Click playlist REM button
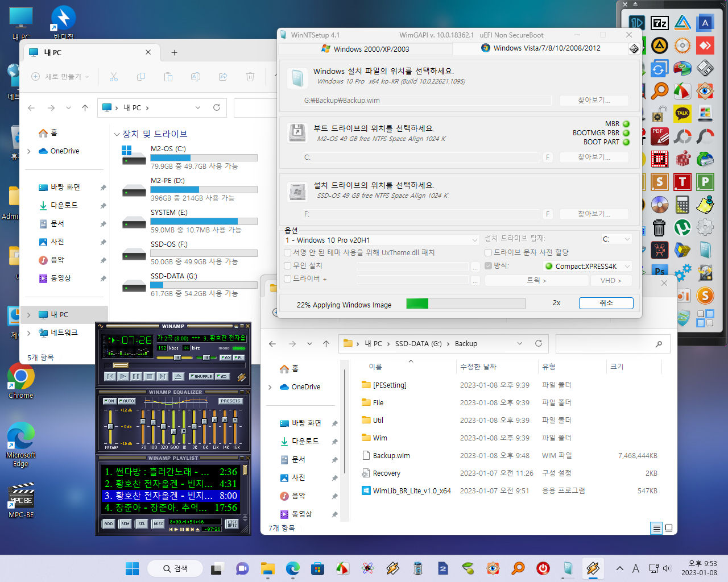This screenshot has width=728, height=582. (125, 523)
